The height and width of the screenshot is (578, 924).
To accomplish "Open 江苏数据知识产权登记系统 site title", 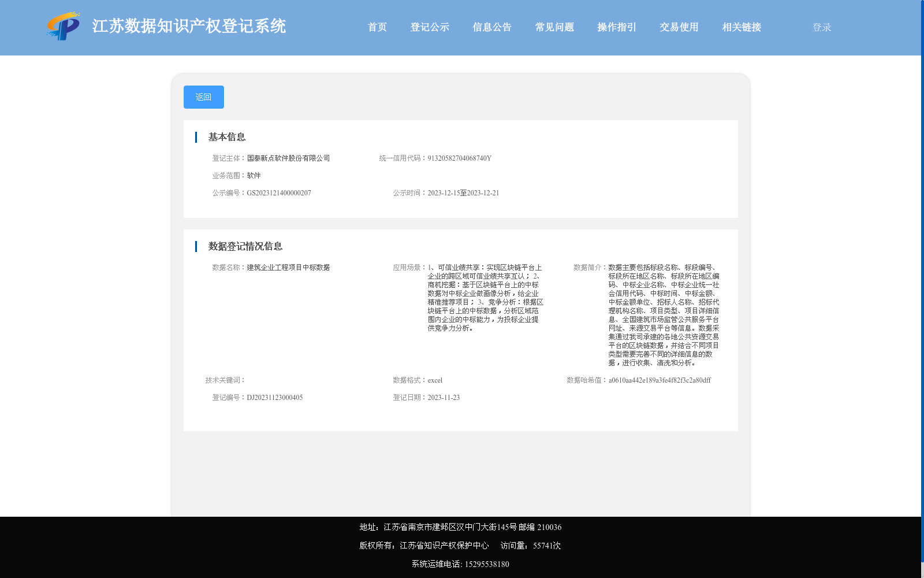I will click(189, 26).
